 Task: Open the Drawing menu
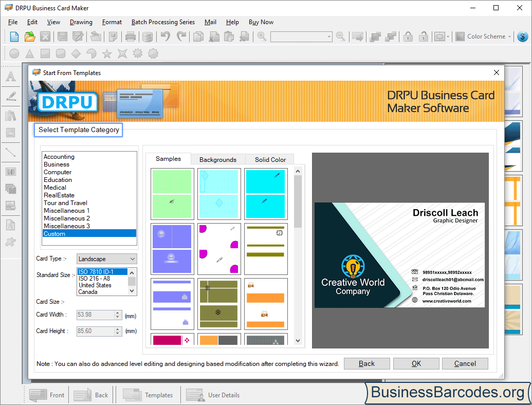[81, 22]
